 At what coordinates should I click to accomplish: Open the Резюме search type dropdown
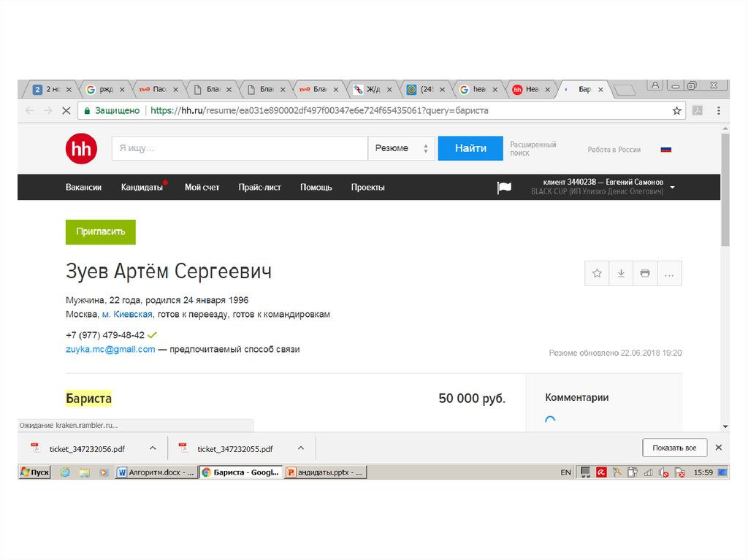(x=401, y=148)
